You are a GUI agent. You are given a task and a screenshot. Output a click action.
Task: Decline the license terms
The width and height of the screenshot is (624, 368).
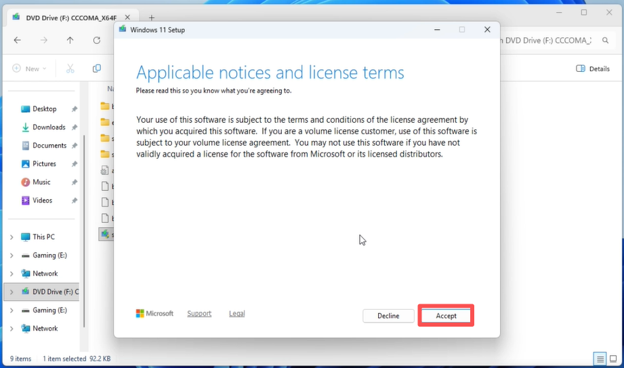tap(388, 315)
